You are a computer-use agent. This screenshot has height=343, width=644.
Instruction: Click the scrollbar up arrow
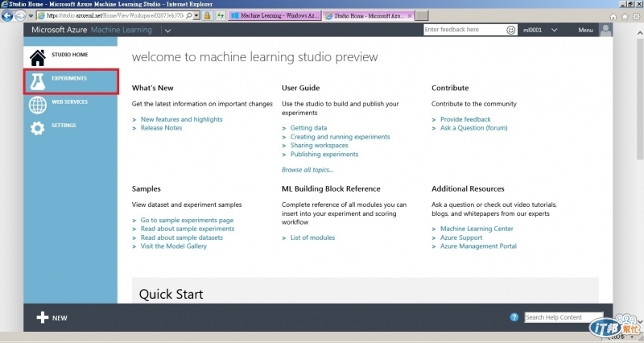tap(640, 33)
